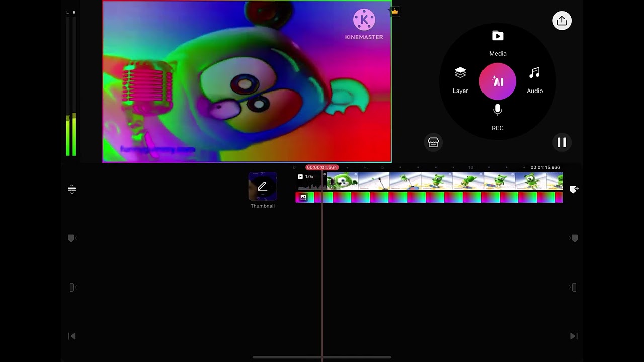Start voice recording with REC
Viewport: 644px width, 362px height.
(x=498, y=118)
